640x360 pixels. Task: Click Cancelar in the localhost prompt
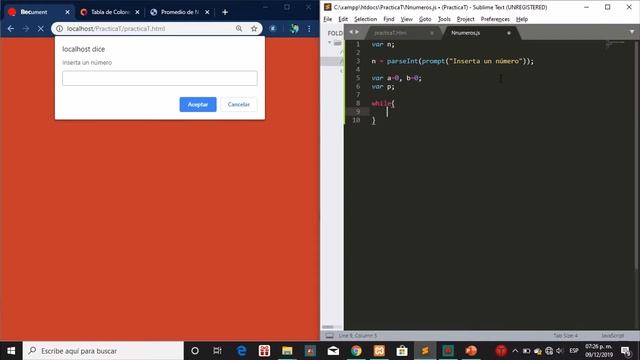(239, 104)
